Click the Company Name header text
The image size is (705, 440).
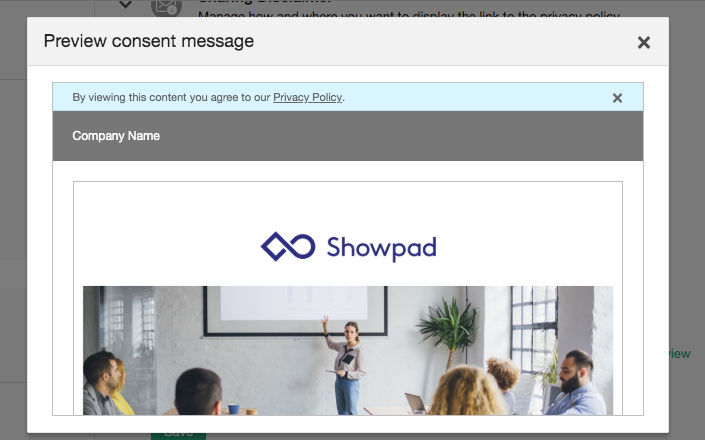(116, 136)
